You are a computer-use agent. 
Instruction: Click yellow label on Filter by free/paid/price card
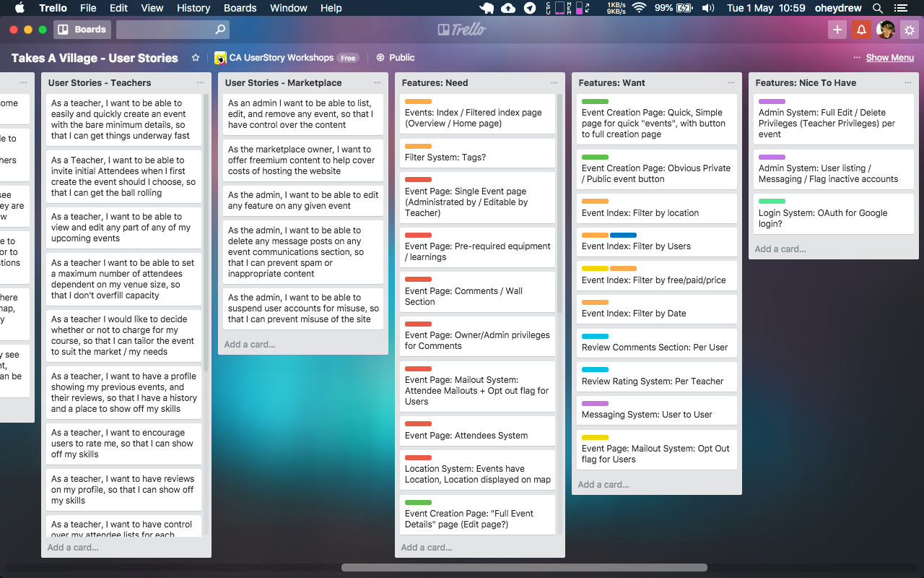click(595, 269)
